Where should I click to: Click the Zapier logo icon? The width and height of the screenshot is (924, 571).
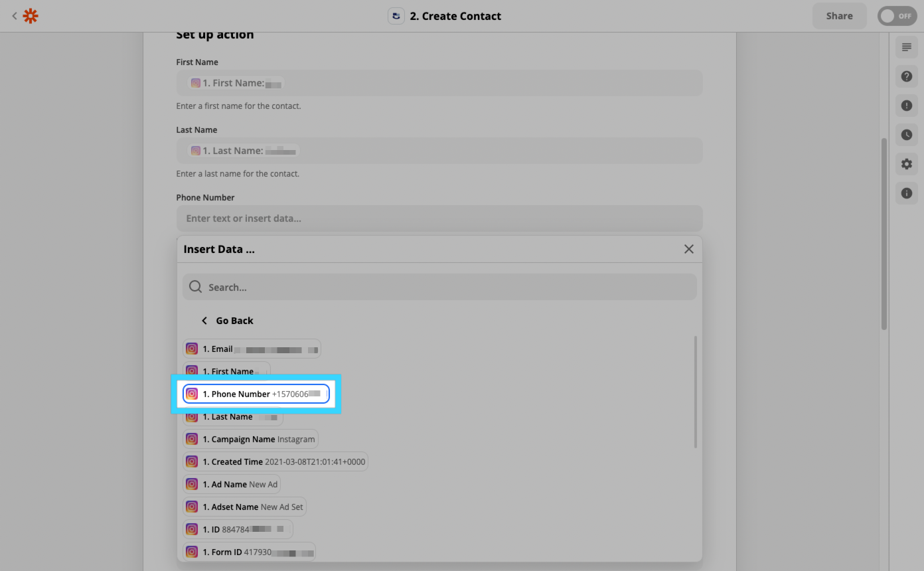point(31,16)
